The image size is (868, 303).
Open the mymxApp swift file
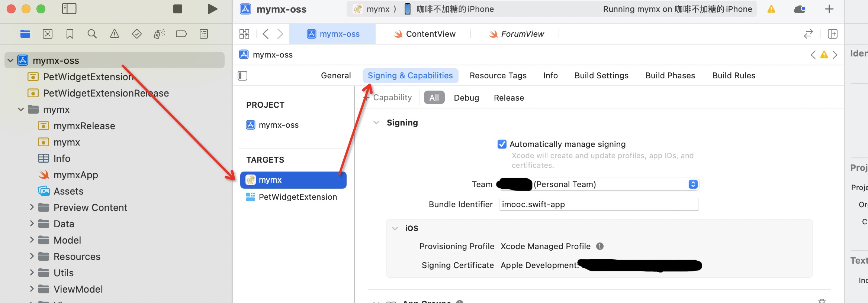point(68,175)
